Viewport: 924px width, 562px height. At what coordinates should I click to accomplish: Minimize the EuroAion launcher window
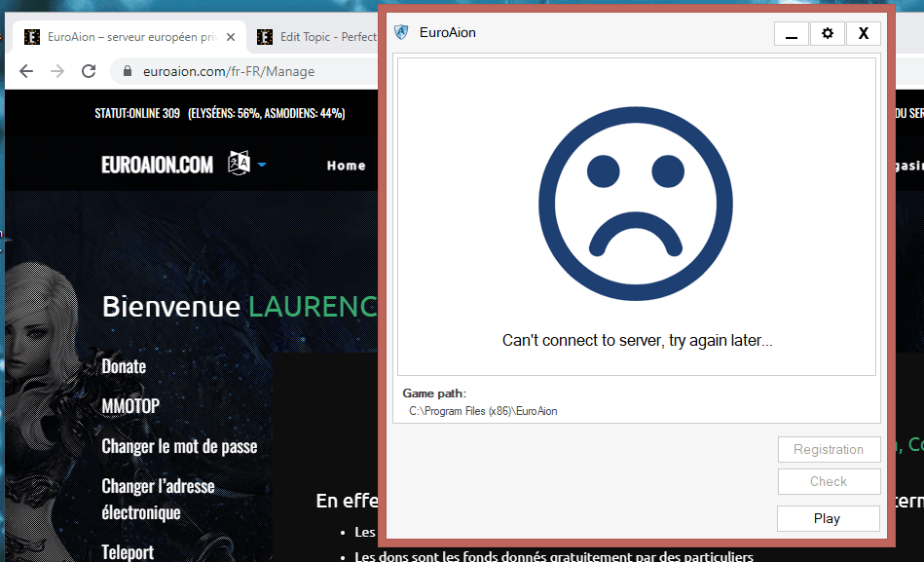(791, 33)
